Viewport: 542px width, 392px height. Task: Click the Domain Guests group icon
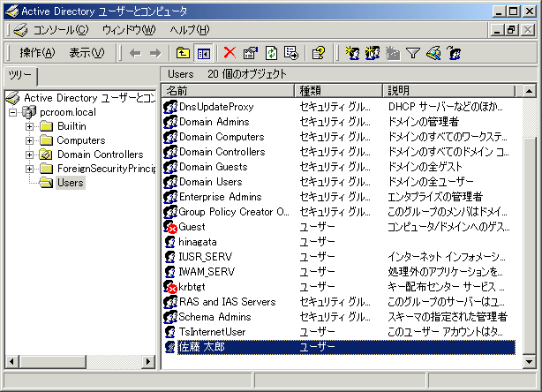point(170,167)
